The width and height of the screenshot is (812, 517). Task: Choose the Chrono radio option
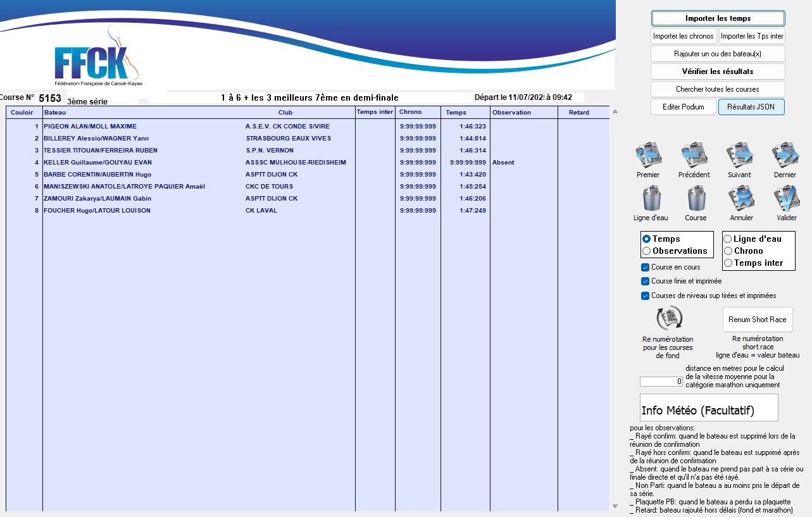(x=728, y=251)
